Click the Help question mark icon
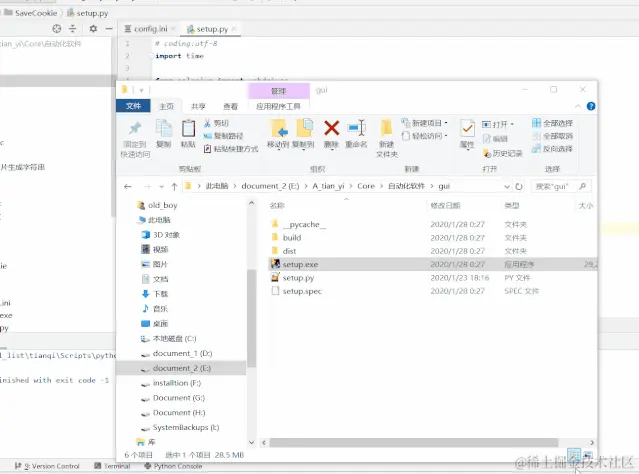 click(591, 106)
